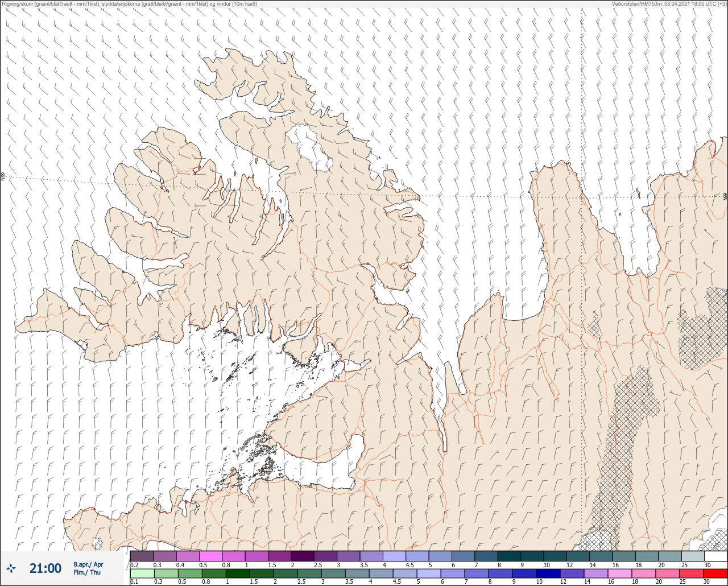Select the light pink 16 swatch in lower legend
The image size is (728, 586).
(620, 573)
